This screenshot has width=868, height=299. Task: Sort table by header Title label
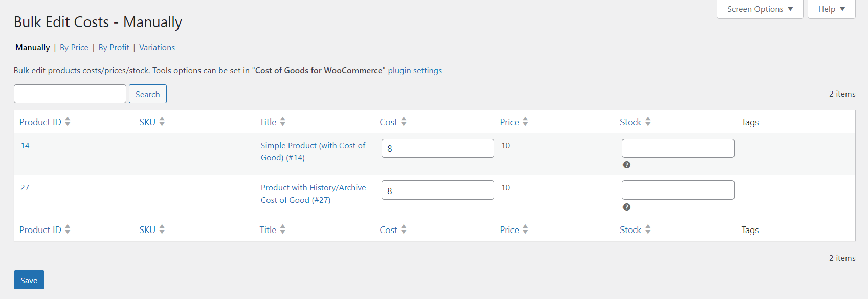coord(268,122)
